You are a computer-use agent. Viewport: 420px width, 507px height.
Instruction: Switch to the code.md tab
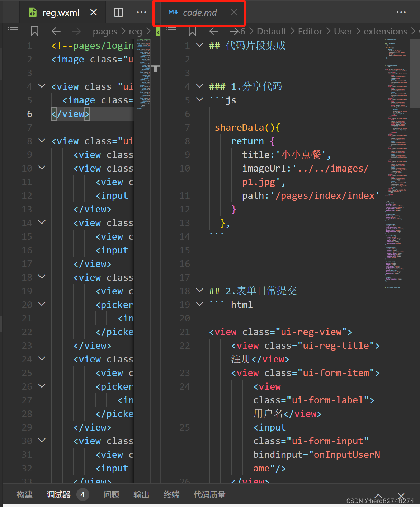(199, 13)
